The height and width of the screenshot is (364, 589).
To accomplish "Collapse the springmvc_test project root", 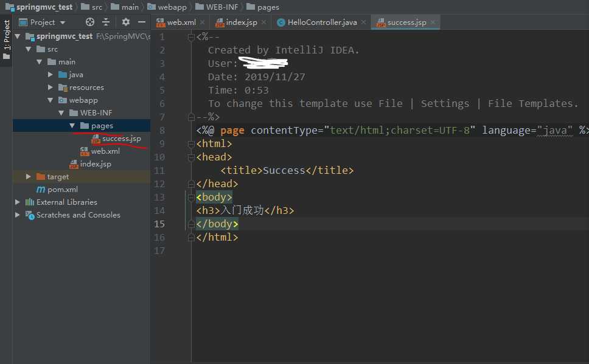I will [17, 36].
